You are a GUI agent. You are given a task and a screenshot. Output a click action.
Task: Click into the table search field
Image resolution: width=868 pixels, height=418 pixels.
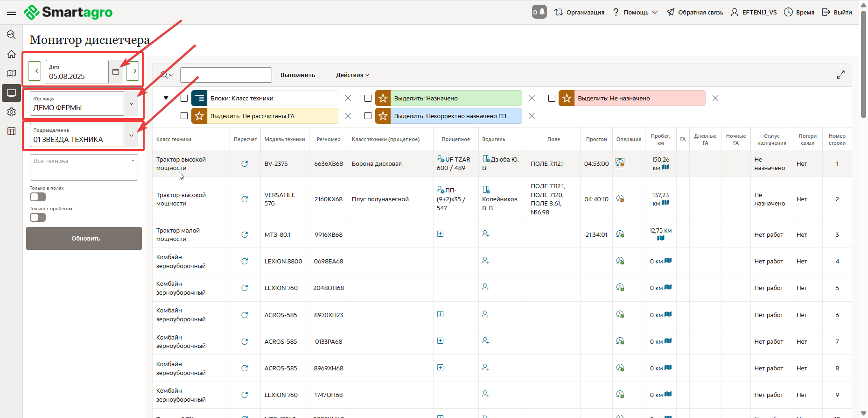pyautogui.click(x=226, y=75)
